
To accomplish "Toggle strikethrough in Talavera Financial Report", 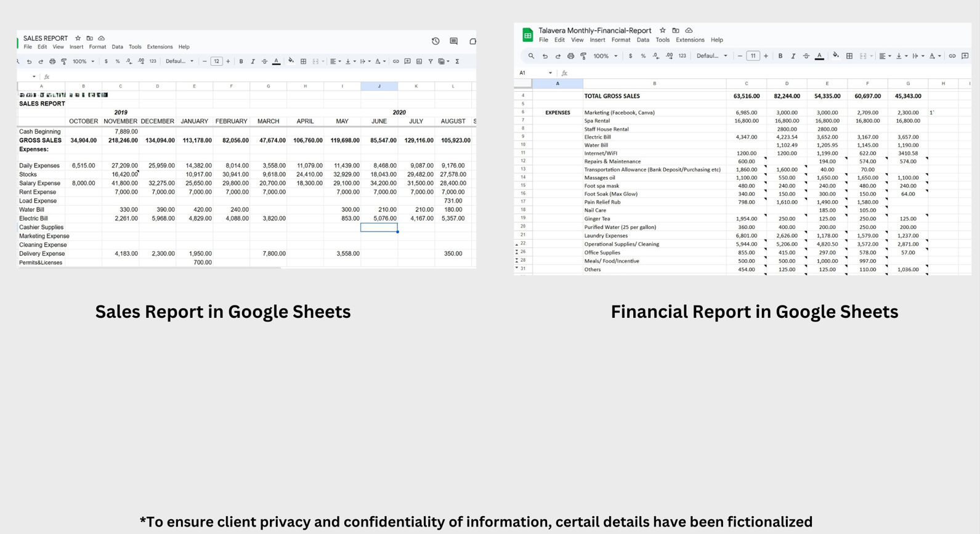I will [806, 56].
